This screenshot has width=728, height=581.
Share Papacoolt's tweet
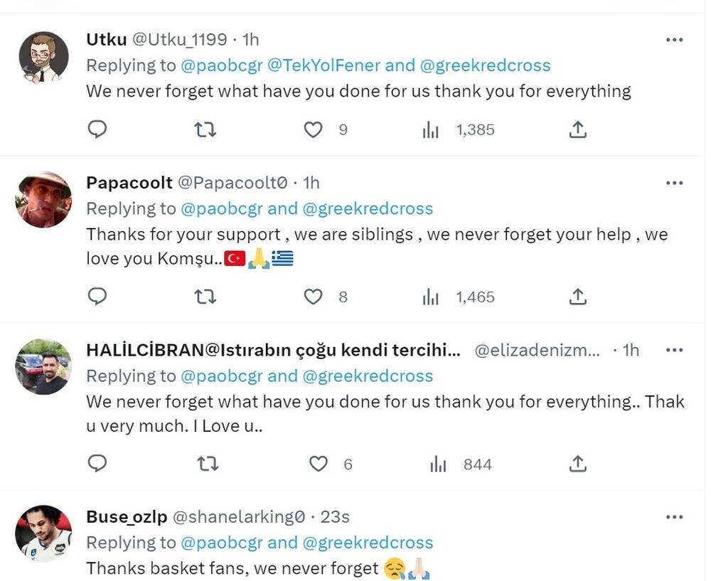tap(578, 297)
